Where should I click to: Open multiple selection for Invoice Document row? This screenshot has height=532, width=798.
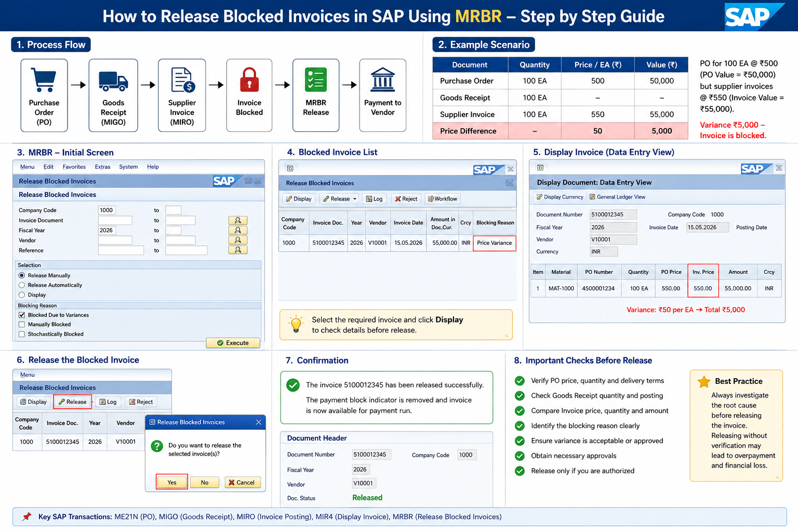[238, 220]
